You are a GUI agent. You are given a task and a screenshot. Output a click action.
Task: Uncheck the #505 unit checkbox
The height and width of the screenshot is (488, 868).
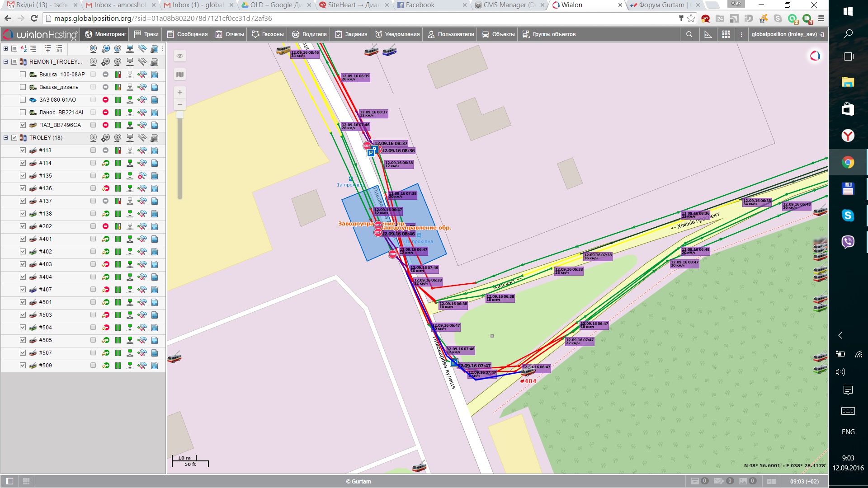pos(23,340)
